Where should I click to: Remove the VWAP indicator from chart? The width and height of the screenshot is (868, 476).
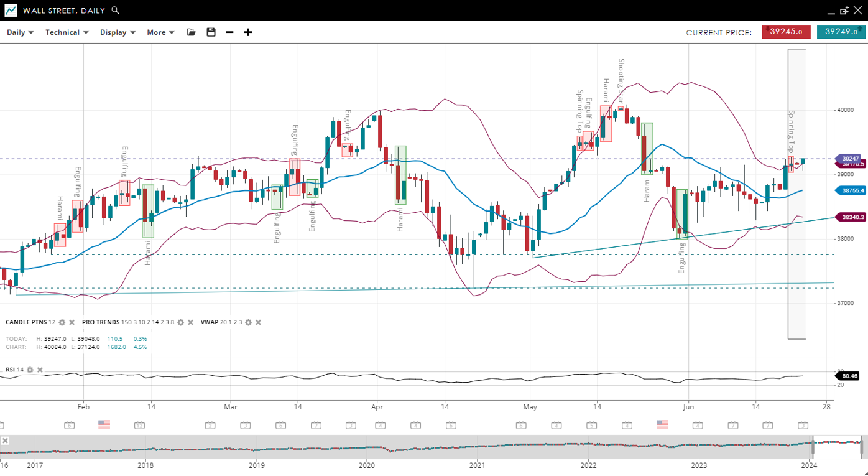[x=258, y=322]
